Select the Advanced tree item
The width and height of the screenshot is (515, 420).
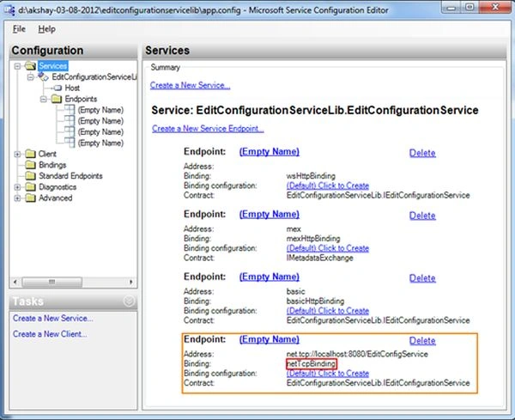pos(55,198)
